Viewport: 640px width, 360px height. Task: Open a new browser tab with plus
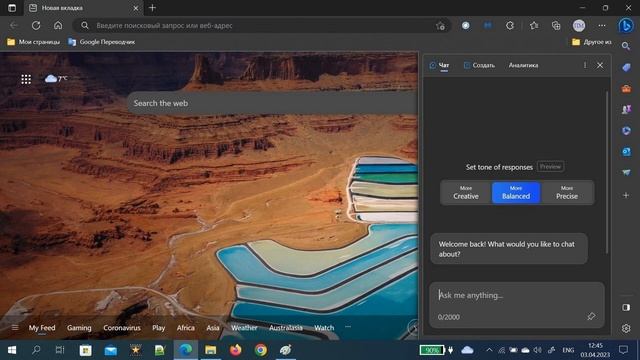(152, 8)
